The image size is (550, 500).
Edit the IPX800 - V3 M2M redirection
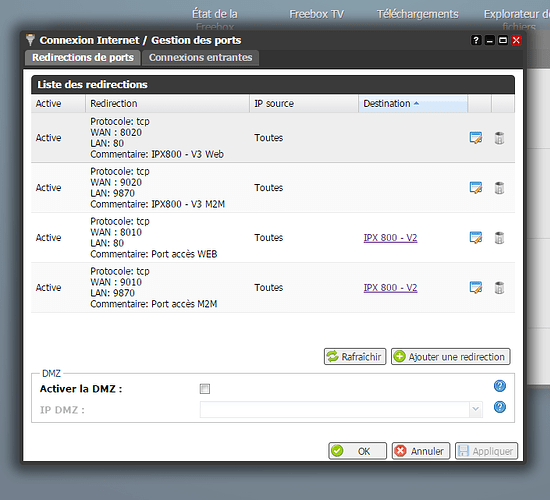pos(476,187)
